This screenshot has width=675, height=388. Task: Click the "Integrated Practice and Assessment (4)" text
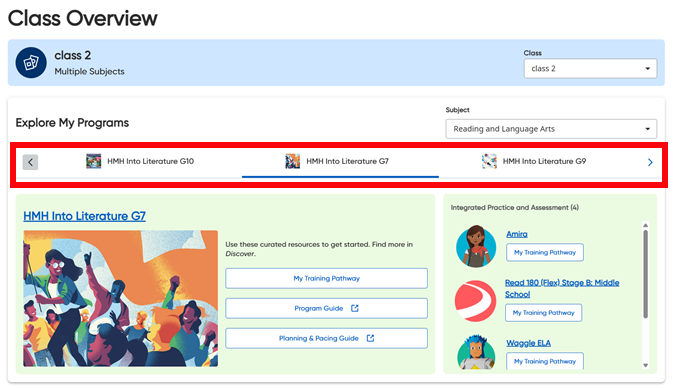coord(514,208)
